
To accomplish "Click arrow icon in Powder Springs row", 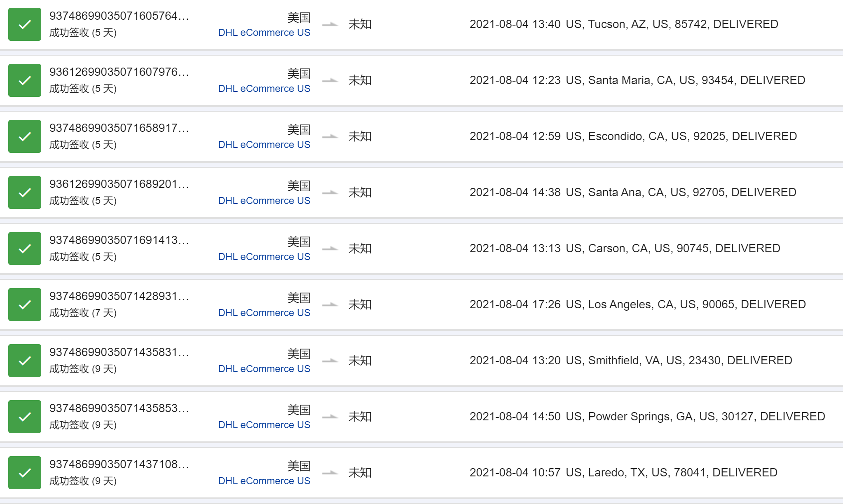I will click(330, 417).
